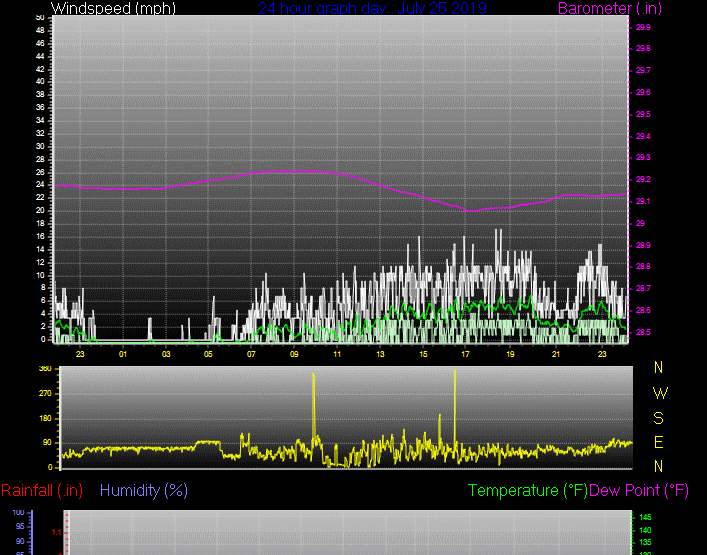Click hour 21 on the time axis
The image size is (707, 555).
point(556,354)
